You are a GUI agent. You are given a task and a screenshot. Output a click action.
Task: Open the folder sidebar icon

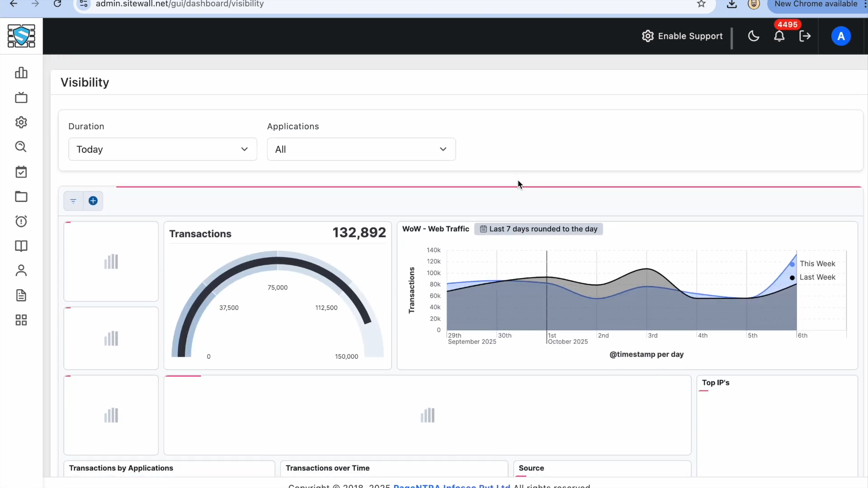tap(21, 197)
